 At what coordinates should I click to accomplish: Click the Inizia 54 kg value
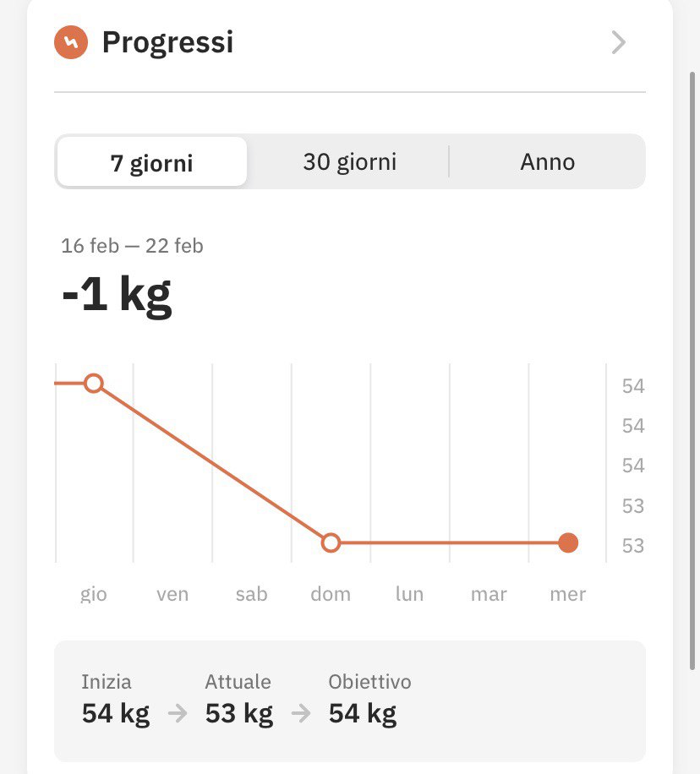click(116, 714)
